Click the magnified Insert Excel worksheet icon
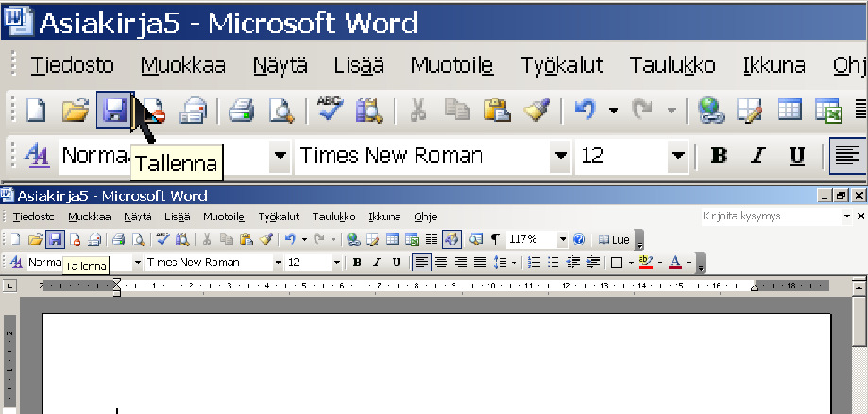This screenshot has width=868, height=414. (828, 110)
